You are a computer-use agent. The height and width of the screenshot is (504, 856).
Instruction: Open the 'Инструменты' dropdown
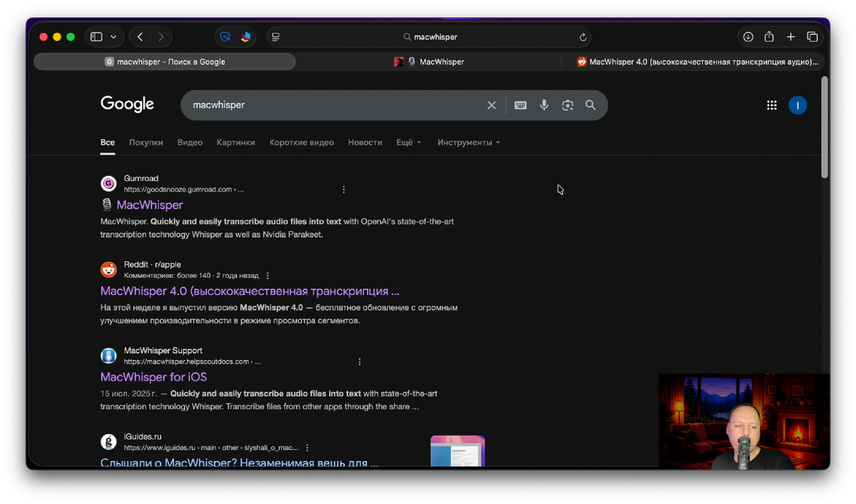tap(467, 142)
